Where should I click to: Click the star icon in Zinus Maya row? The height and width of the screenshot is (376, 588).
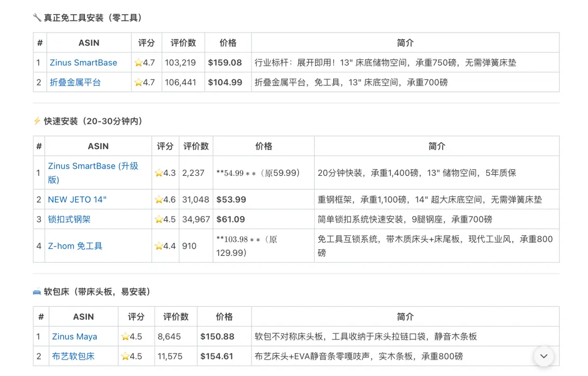[x=125, y=337]
